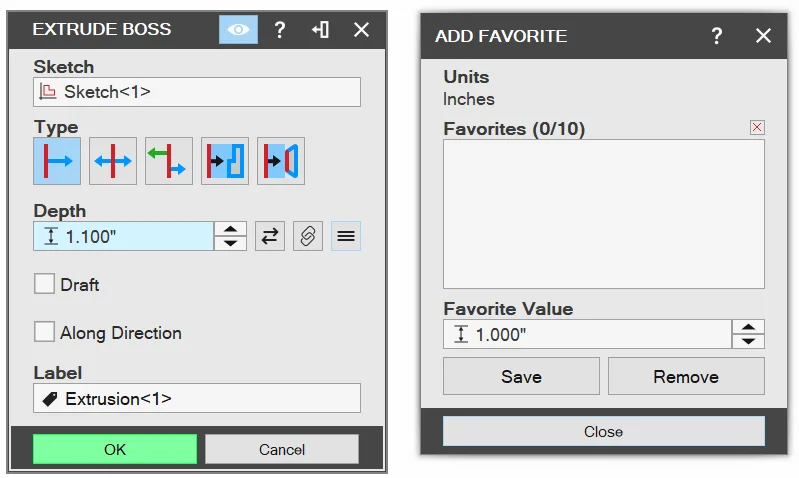
Task: Select two-direction asymmetric extrude type
Action: [x=169, y=161]
